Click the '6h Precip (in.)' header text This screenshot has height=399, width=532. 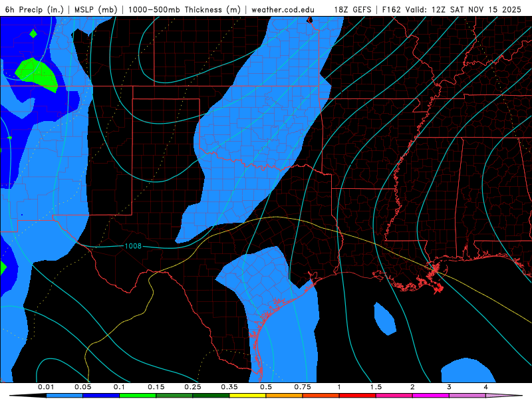tap(35, 9)
